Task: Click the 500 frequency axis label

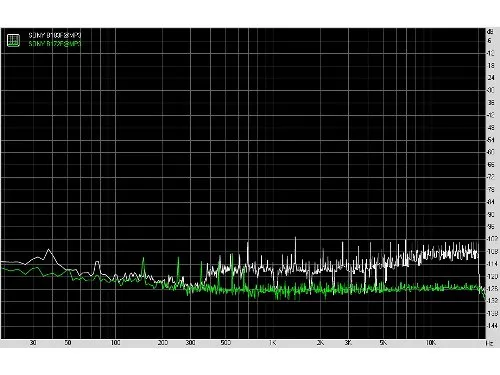Action: click(226, 343)
